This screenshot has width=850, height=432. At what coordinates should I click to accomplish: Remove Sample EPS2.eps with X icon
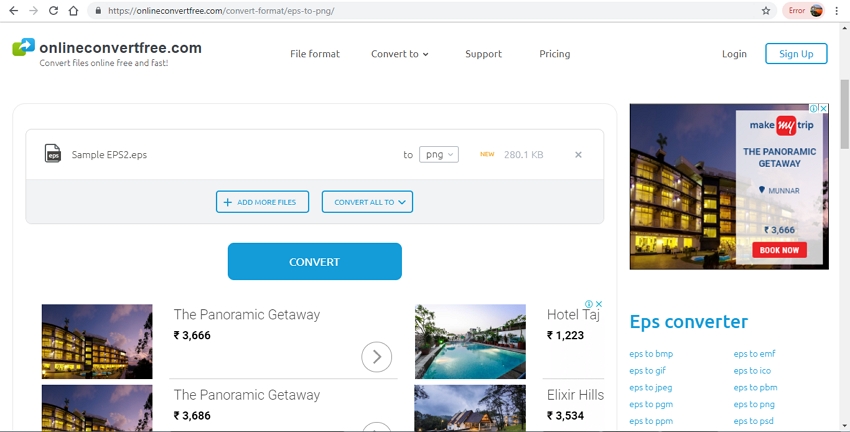[578, 155]
